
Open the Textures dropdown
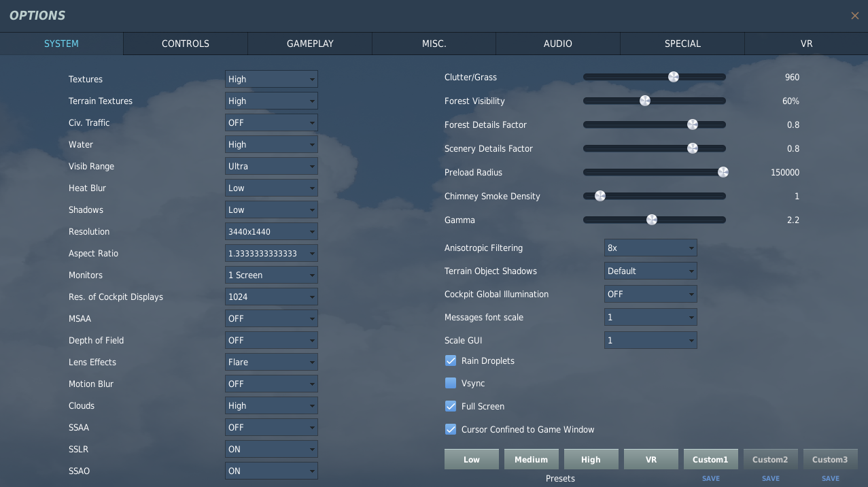[x=271, y=79]
